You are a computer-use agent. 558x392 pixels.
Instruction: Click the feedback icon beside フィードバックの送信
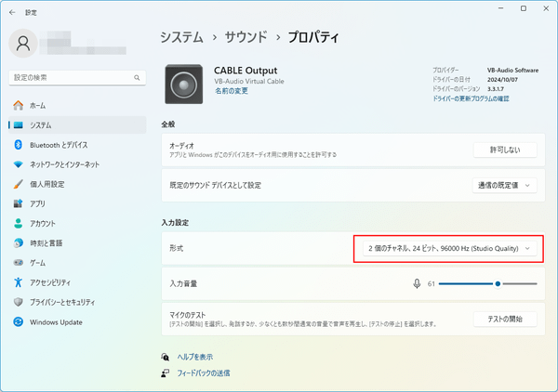(x=166, y=373)
